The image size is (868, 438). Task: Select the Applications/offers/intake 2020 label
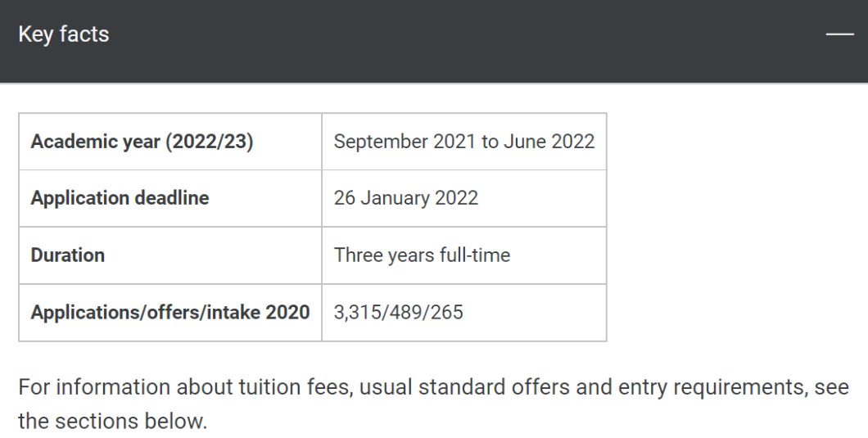tap(170, 312)
